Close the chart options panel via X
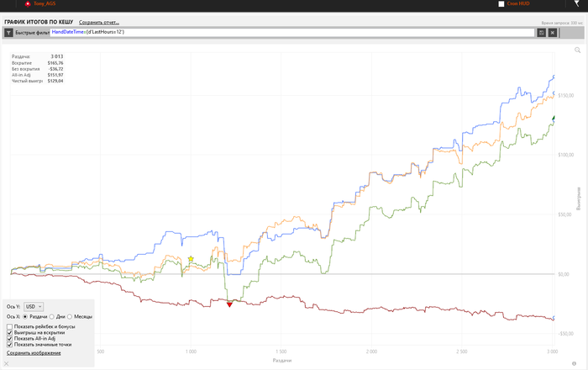The height and width of the screenshot is (370, 588). (7, 363)
